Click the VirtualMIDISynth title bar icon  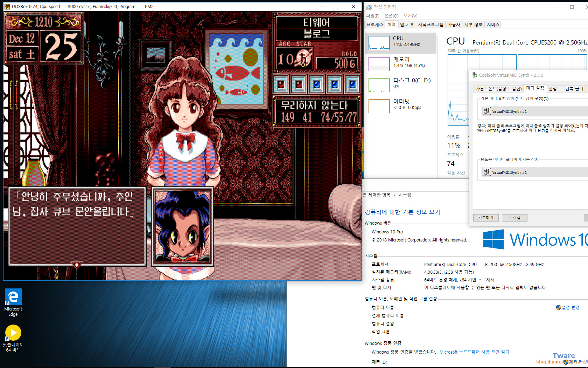(475, 75)
